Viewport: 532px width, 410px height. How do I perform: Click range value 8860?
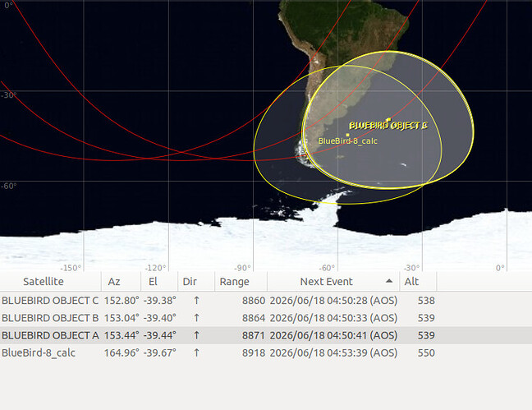pyautogui.click(x=254, y=301)
